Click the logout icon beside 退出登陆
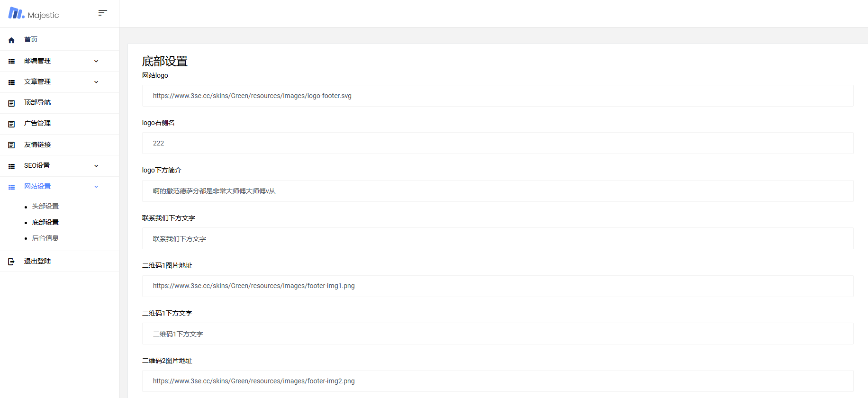This screenshot has height=398, width=868. coord(11,262)
